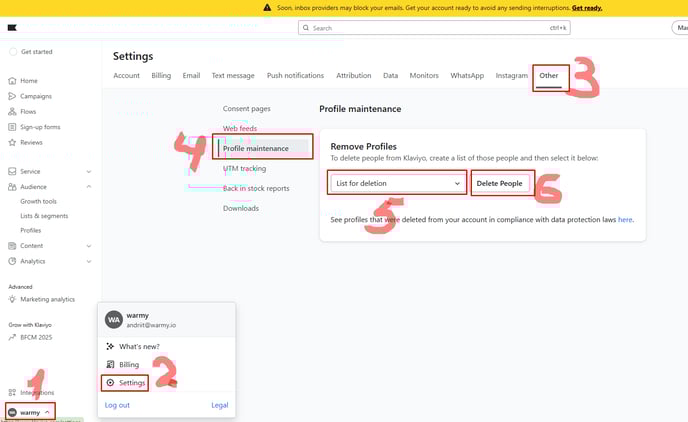Expand the Service sidebar section
This screenshot has width=688, height=422.
click(90, 171)
